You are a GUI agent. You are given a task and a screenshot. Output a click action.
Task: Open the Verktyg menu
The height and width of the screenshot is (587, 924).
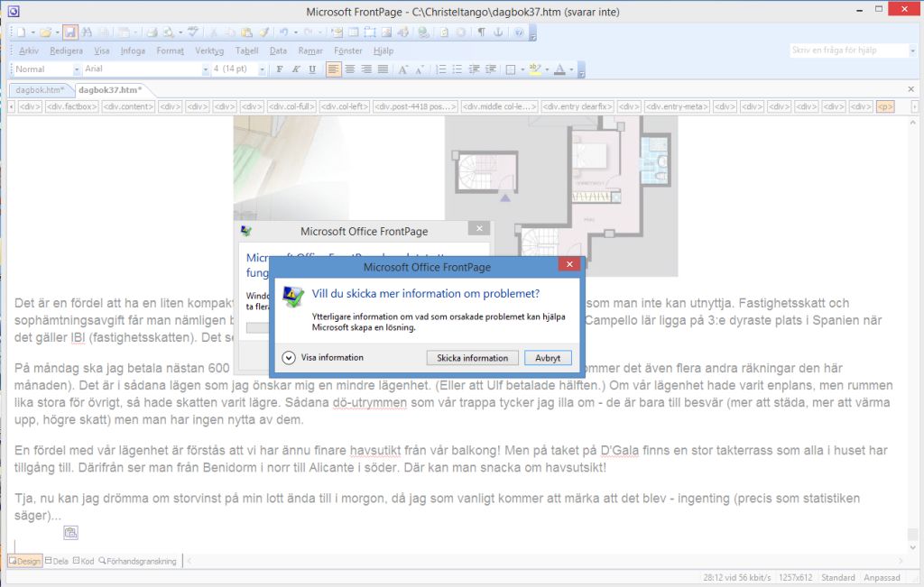tap(209, 50)
